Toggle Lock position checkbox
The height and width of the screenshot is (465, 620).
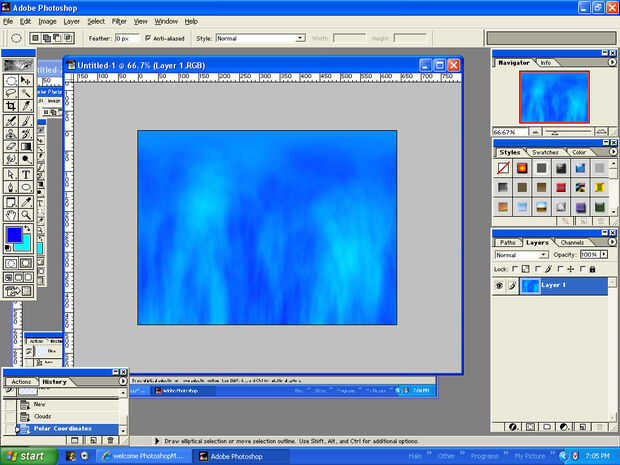click(560, 269)
